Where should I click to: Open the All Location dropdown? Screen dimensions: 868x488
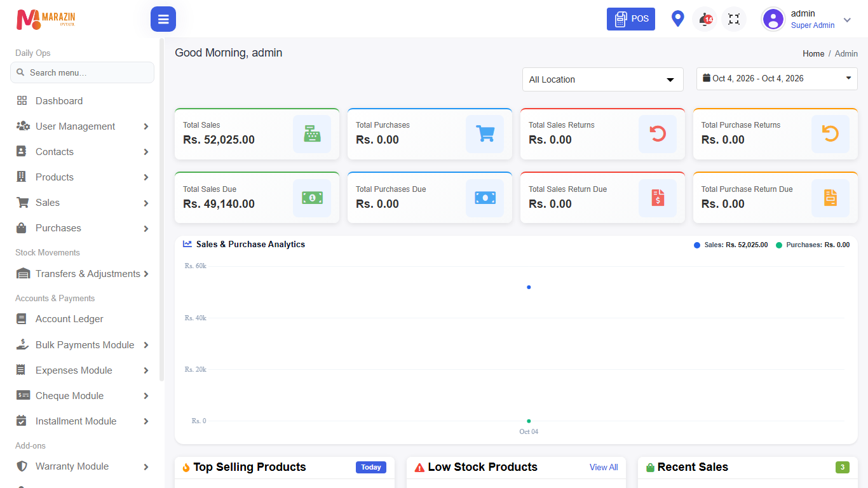[603, 79]
